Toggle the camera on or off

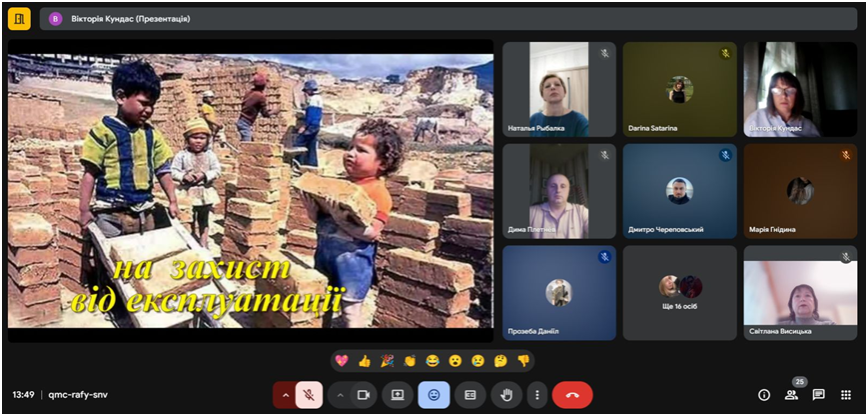[x=365, y=395]
